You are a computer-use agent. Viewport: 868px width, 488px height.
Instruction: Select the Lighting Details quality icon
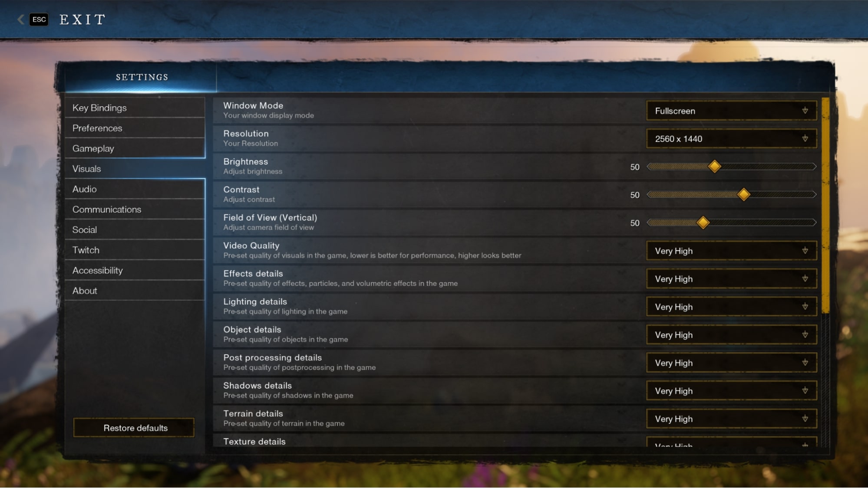[805, 306]
